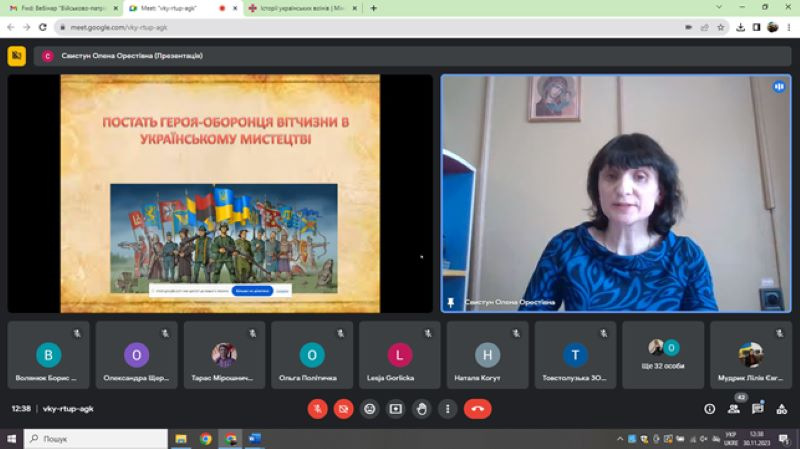
Task: Open meeting details info icon
Action: 709,409
